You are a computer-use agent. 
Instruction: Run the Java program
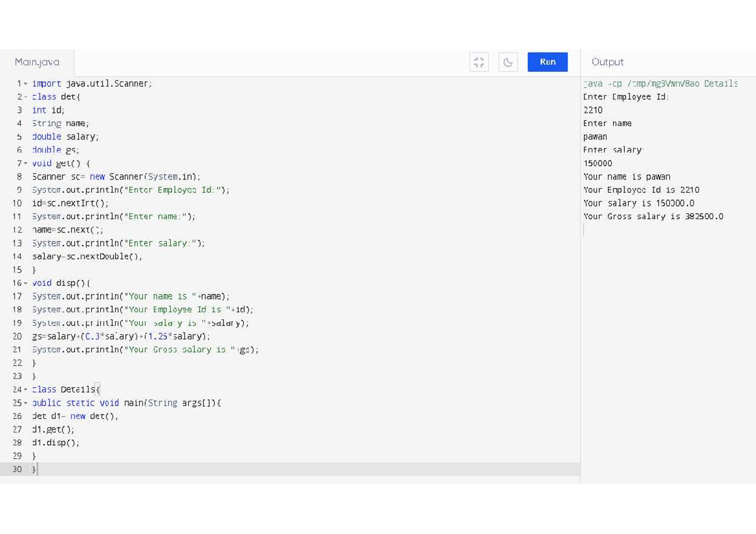(547, 62)
